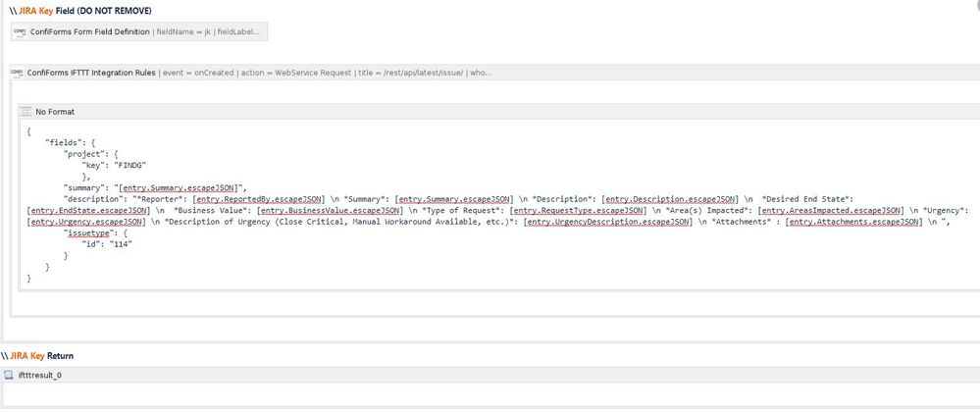Click [entry.EndState.escapeJSON] token
The width and height of the screenshot is (980, 412).
[88, 210]
